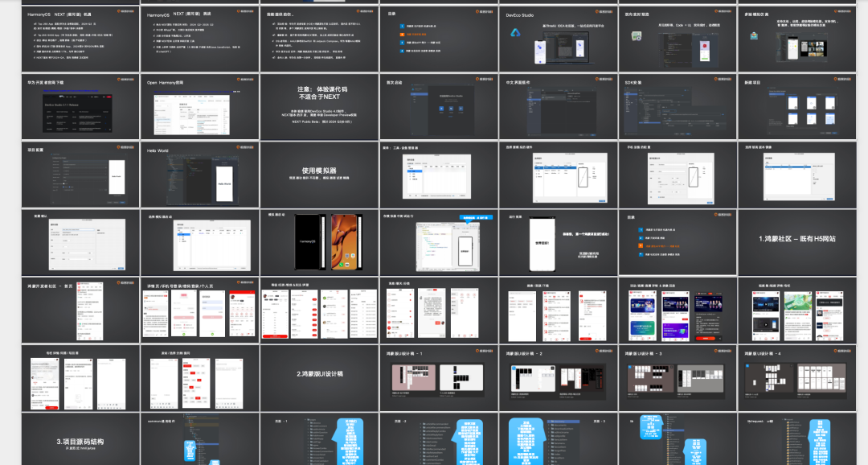The height and width of the screenshot is (465, 868).
Task: Select the '详情页/手机号登录/密码登录/个人页' slide
Action: coord(200,311)
